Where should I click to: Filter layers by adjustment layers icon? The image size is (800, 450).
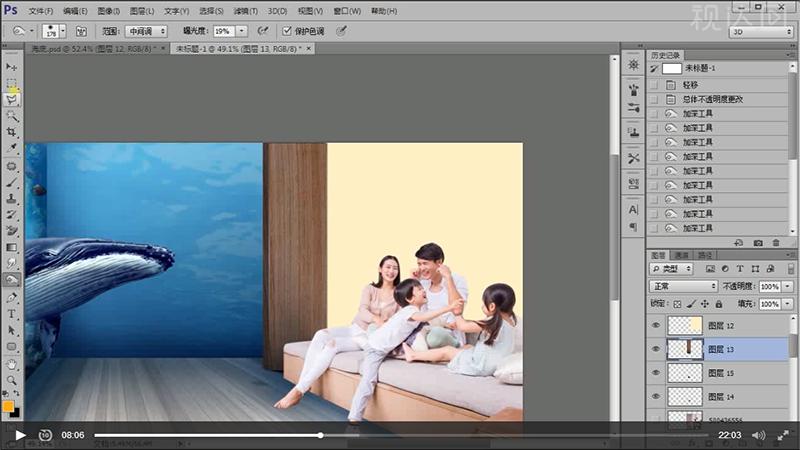[x=725, y=268]
